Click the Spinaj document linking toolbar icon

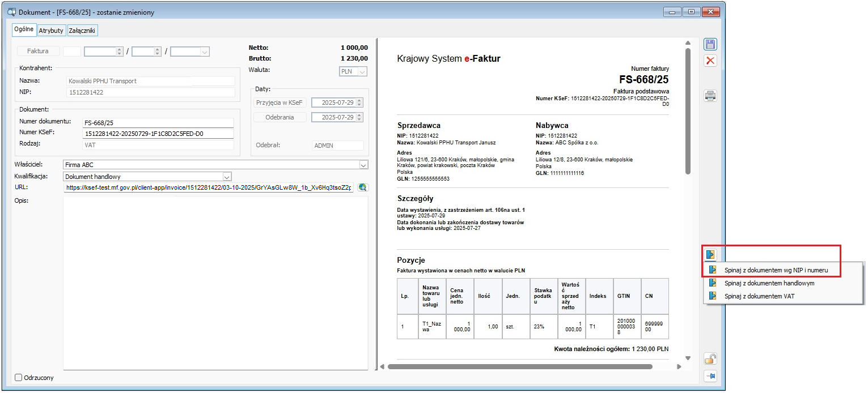click(711, 254)
